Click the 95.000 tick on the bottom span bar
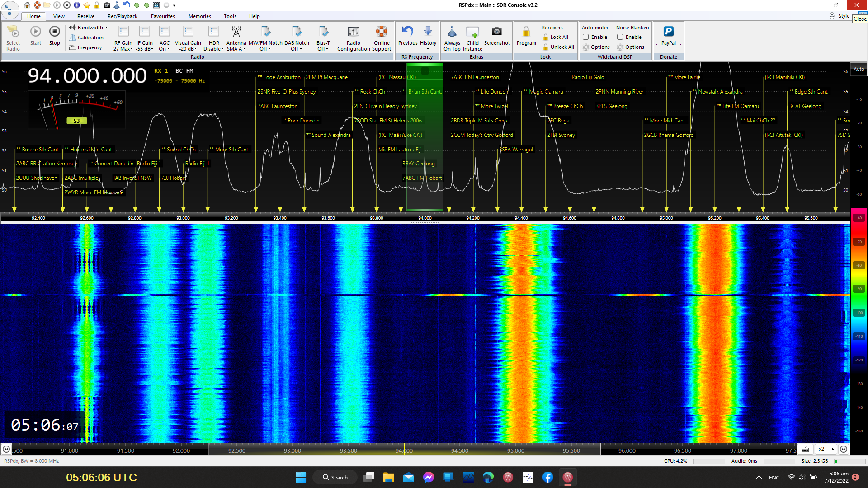Image resolution: width=868 pixels, height=488 pixels. (x=515, y=450)
